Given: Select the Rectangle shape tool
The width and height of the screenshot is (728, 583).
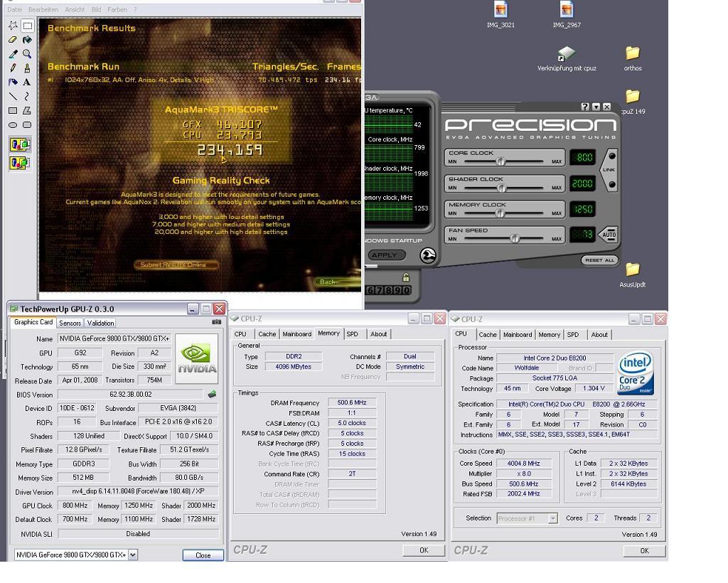Looking at the screenshot, I should click(13, 110).
